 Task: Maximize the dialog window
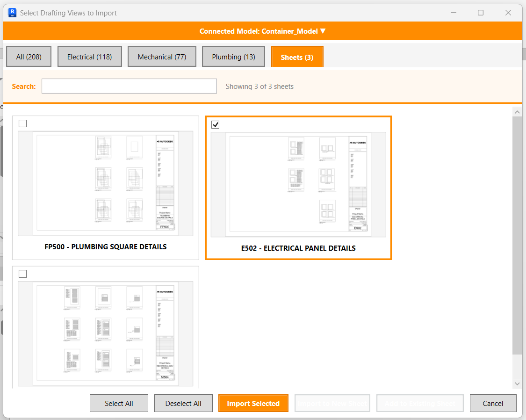[x=480, y=13]
